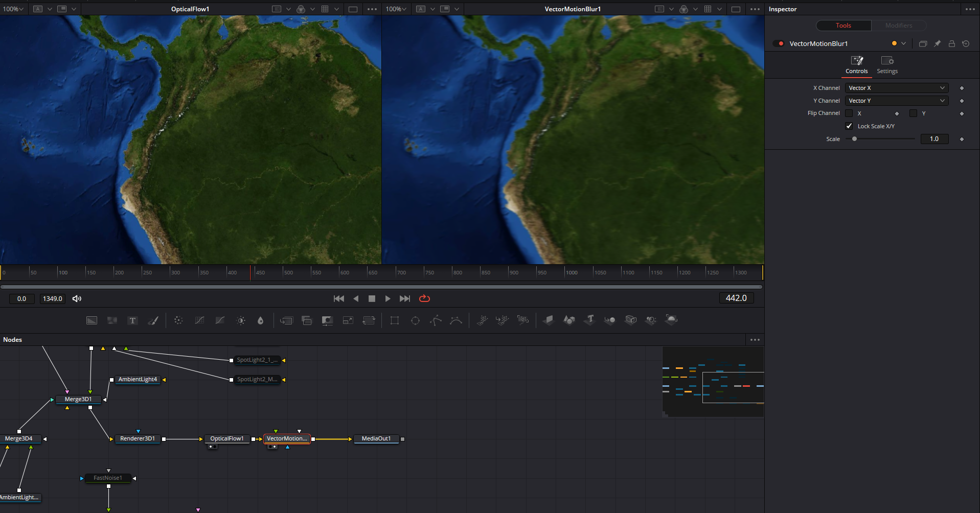Screen dimensions: 980x513
Task: Add a Resize node from the toolbar
Action: click(348, 320)
